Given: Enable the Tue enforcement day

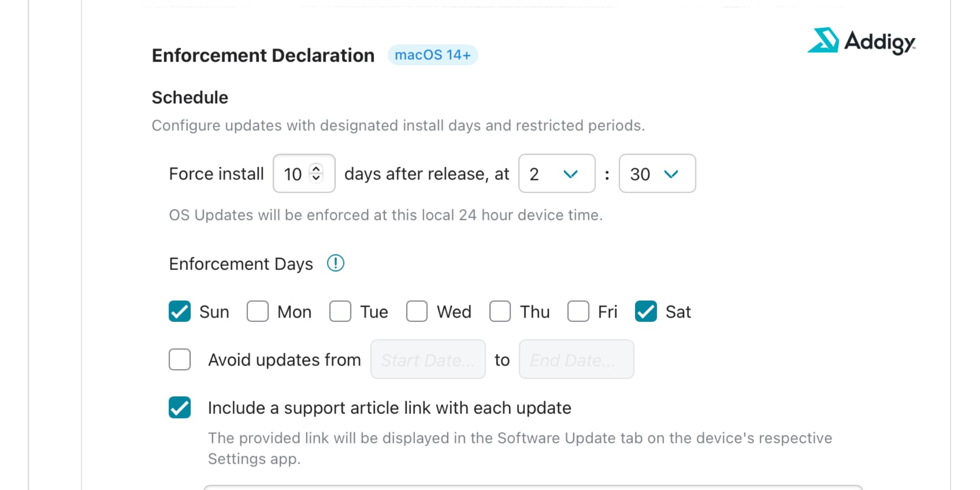Looking at the screenshot, I should (340, 311).
